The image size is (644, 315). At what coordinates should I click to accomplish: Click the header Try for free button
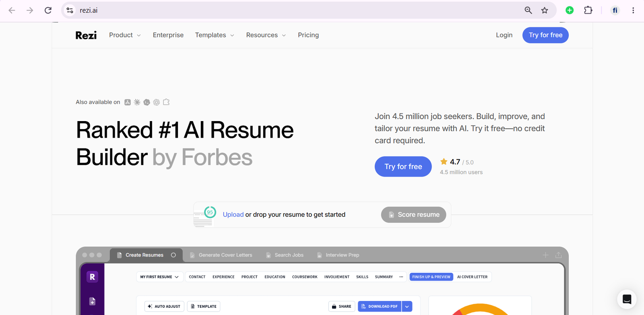pos(545,35)
